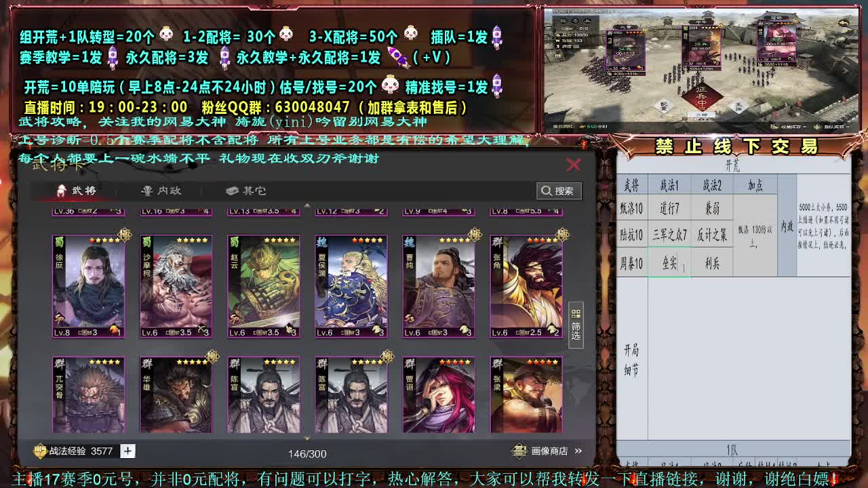The height and width of the screenshot is (488, 868).
Task: Click the 魏 faction mark on 夏侯渊's card
Action: click(322, 242)
